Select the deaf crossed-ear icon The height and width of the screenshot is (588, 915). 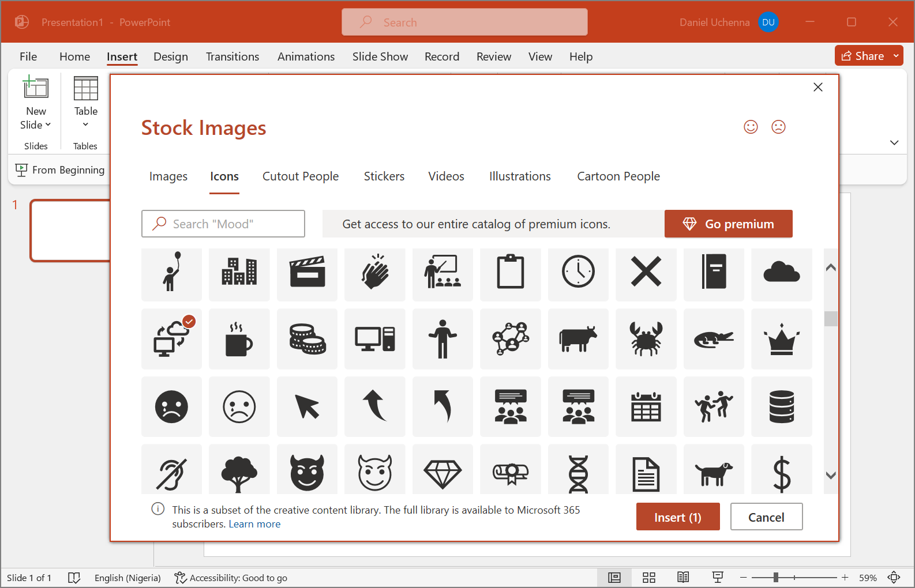[x=171, y=469]
